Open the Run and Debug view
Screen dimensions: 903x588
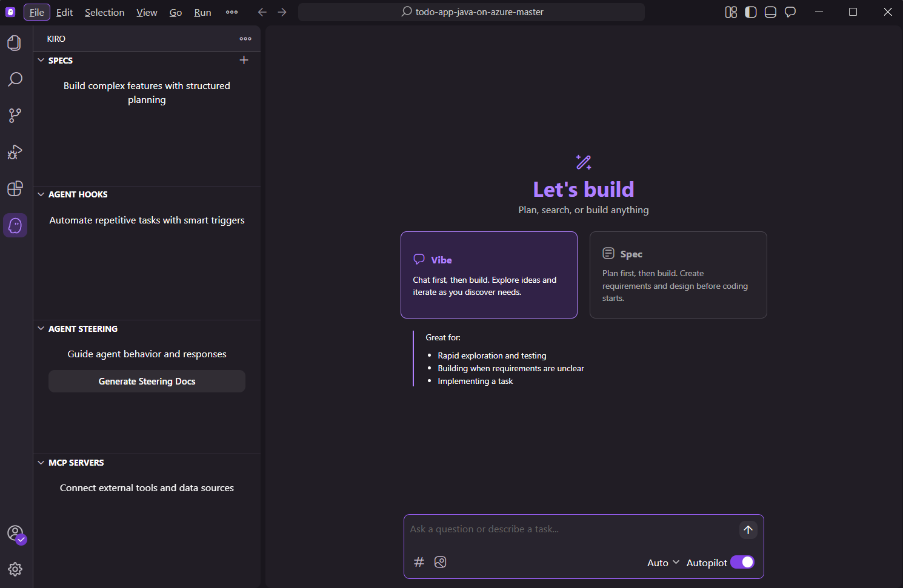pyautogui.click(x=15, y=152)
